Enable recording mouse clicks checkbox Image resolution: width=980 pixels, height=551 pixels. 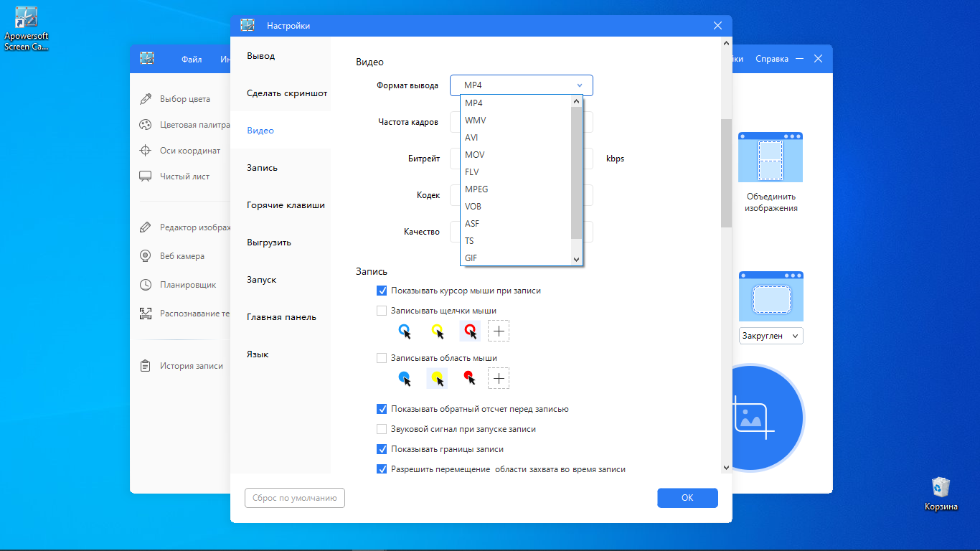(x=382, y=311)
